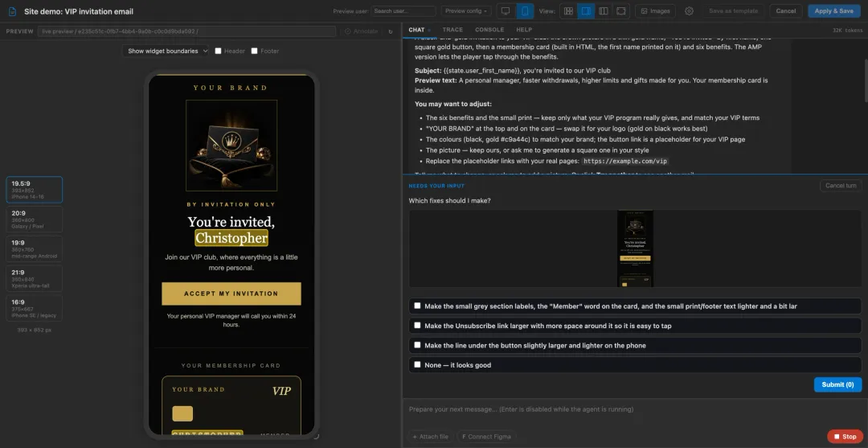Tick the small grey section labels fix option

(417, 306)
